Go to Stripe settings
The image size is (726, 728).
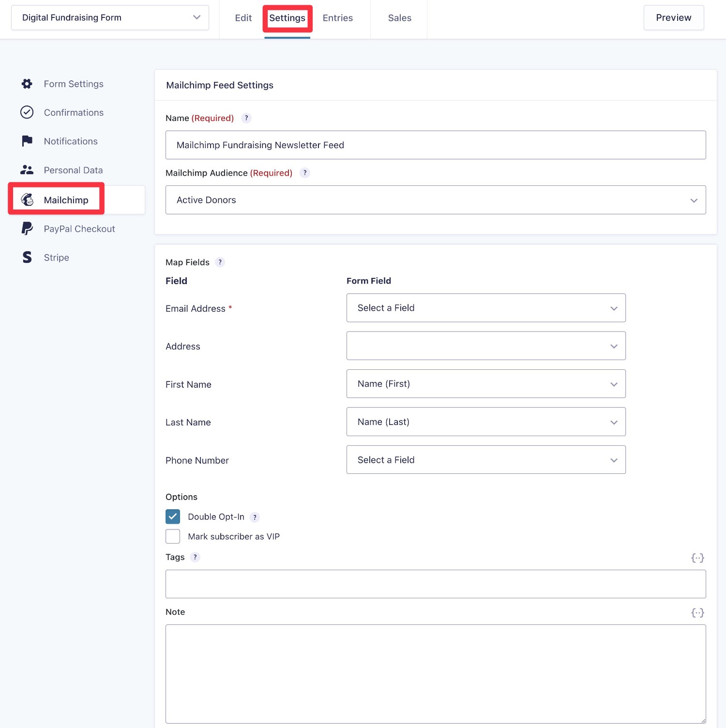[56, 258]
